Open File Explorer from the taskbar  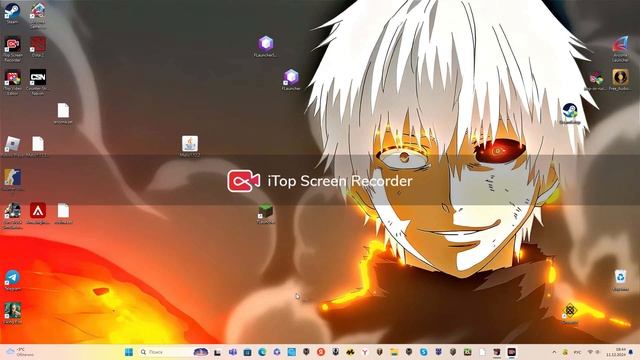coord(394,352)
